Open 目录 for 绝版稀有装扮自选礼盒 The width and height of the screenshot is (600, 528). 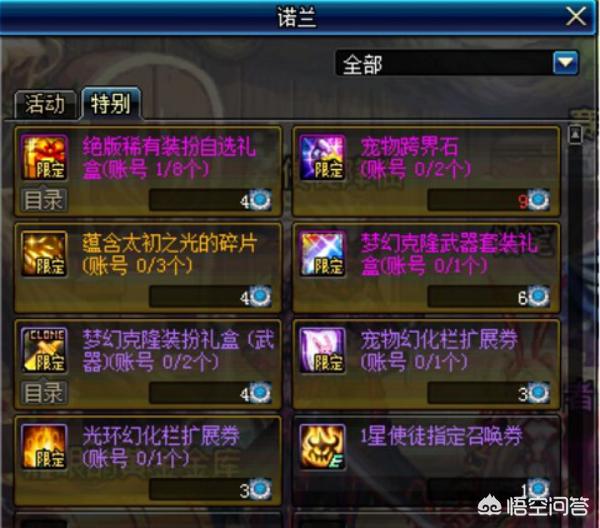(x=44, y=200)
